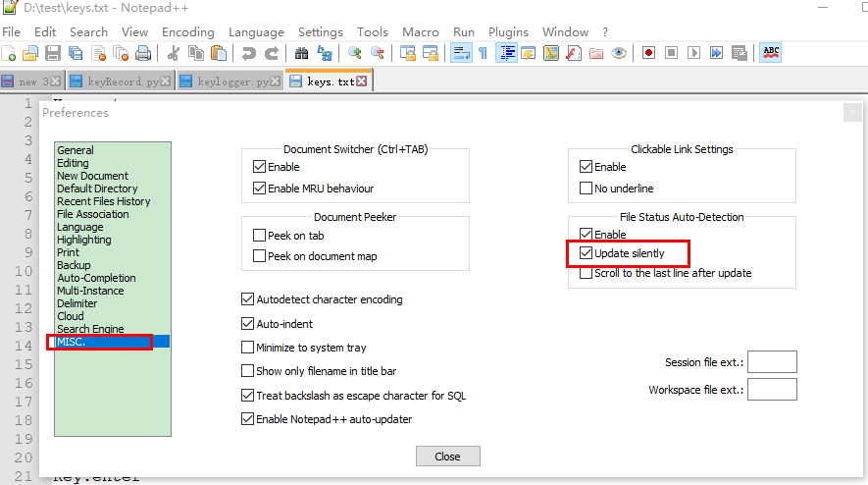Image resolution: width=868 pixels, height=485 pixels.
Task: Enable Minimize to system tray
Action: (247, 347)
